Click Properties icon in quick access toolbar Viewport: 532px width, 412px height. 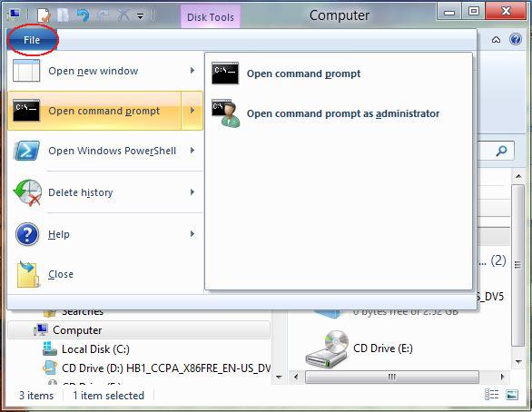pyautogui.click(x=44, y=15)
